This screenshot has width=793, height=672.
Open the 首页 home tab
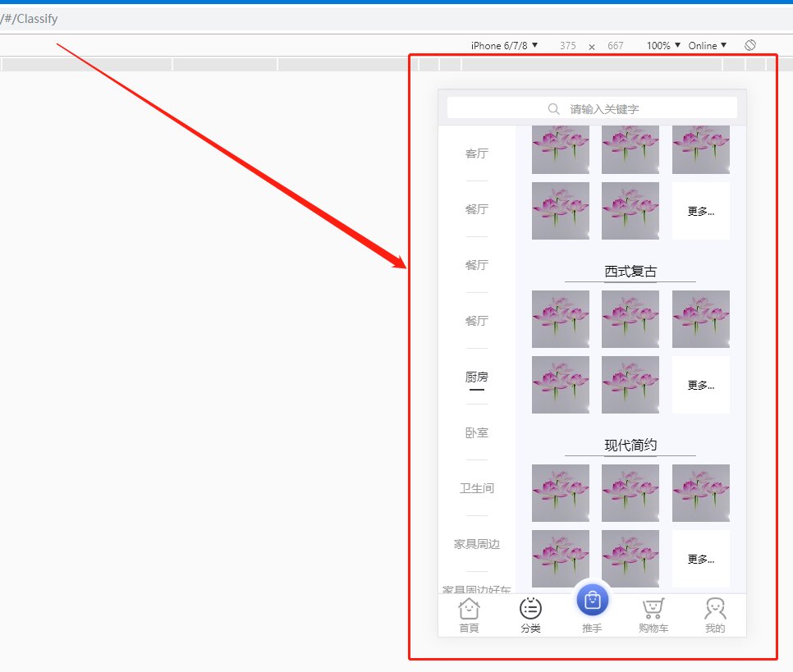[469, 615]
